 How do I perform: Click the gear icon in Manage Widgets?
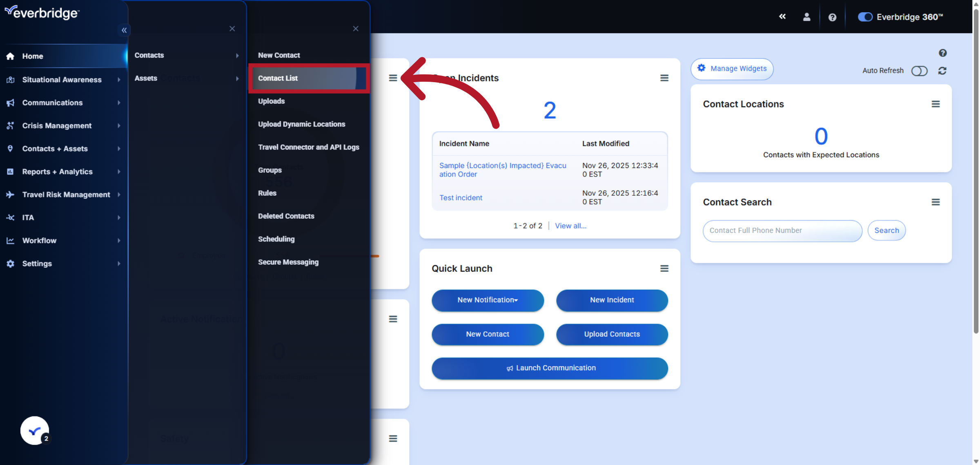[701, 68]
